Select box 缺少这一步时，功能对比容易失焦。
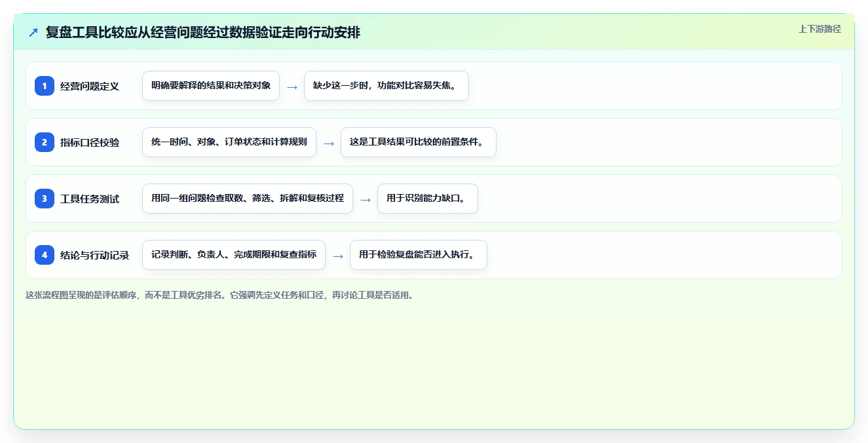The height and width of the screenshot is (443, 868). 387,86
